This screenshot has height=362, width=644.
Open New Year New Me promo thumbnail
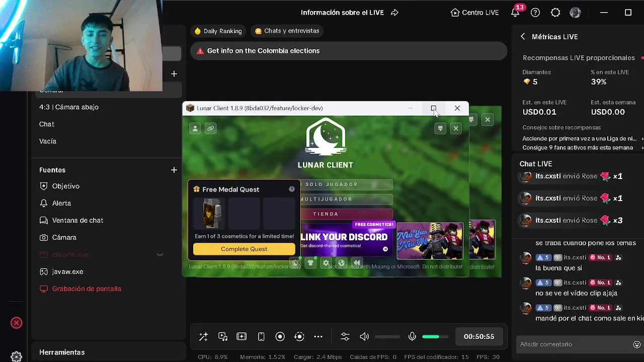430,241
